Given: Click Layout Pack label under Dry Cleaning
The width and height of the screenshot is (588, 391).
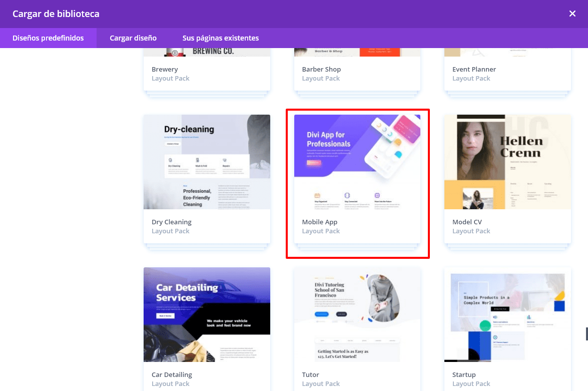Looking at the screenshot, I should [x=171, y=231].
